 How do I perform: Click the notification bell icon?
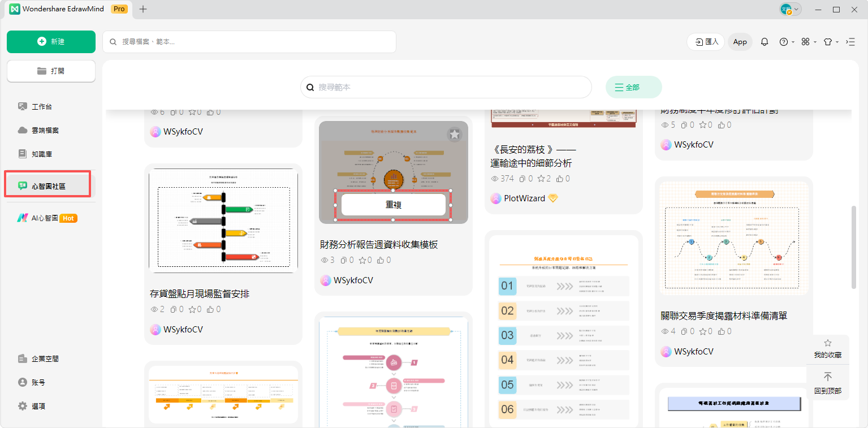click(x=765, y=42)
